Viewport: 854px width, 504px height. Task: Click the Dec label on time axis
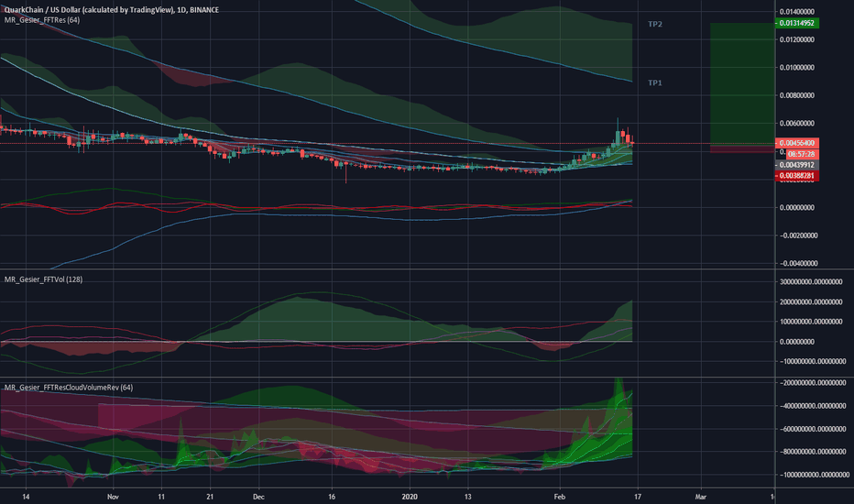pyautogui.click(x=258, y=497)
